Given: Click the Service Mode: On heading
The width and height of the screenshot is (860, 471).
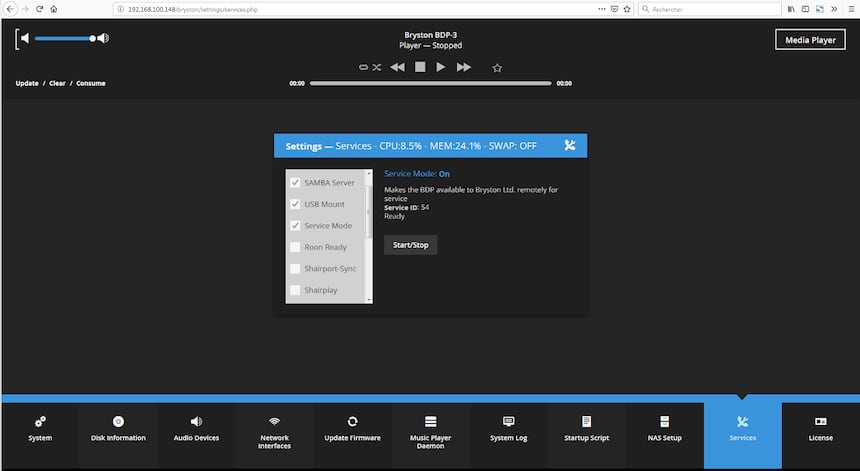Looking at the screenshot, I should tap(417, 174).
